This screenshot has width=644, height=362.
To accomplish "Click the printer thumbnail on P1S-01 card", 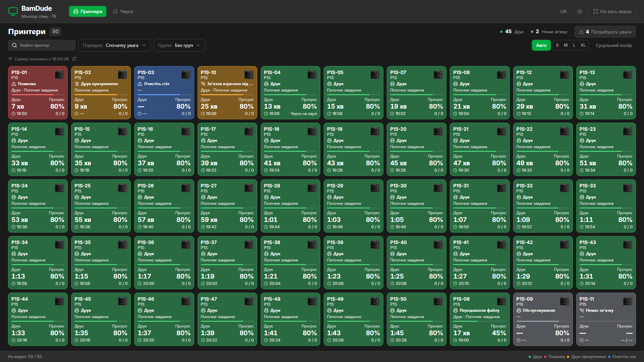I will tap(59, 74).
